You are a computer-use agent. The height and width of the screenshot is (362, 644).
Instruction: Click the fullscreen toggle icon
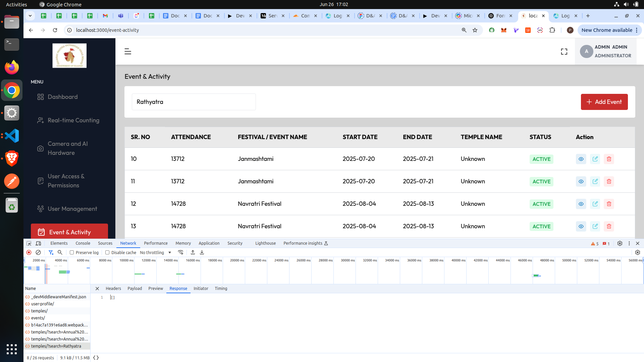pyautogui.click(x=564, y=51)
